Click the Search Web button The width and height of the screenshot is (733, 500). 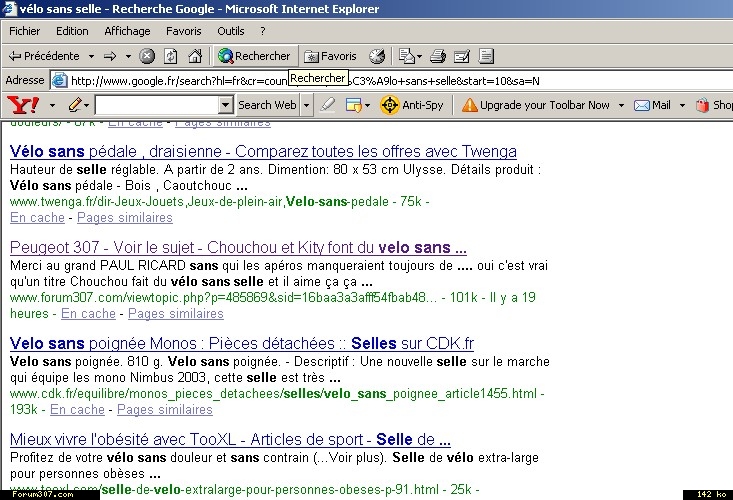[x=267, y=105]
